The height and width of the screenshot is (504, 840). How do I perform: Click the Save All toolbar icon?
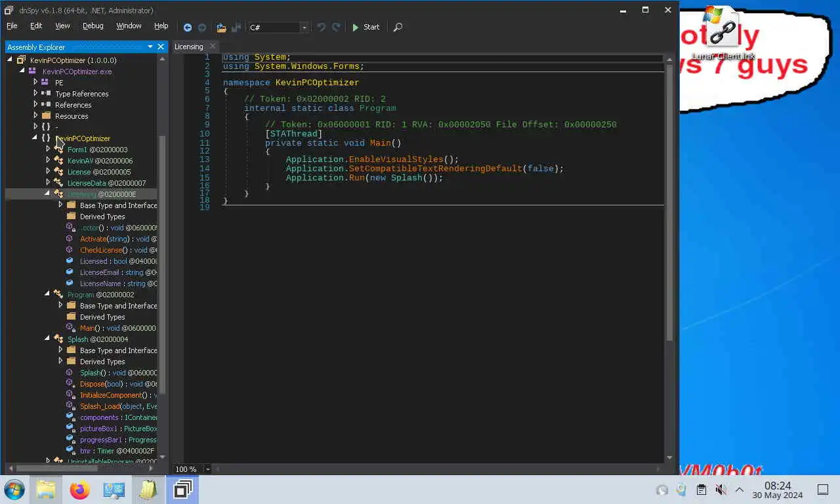236,27
